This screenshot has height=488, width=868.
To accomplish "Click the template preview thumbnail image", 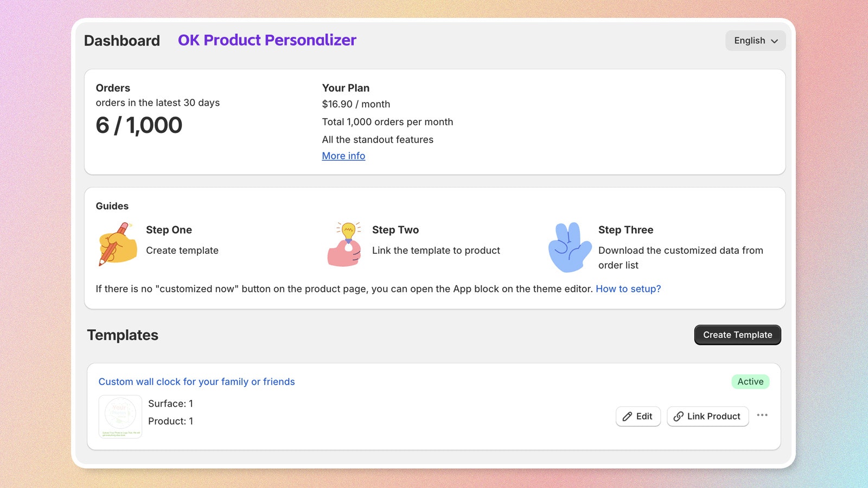I will [120, 416].
